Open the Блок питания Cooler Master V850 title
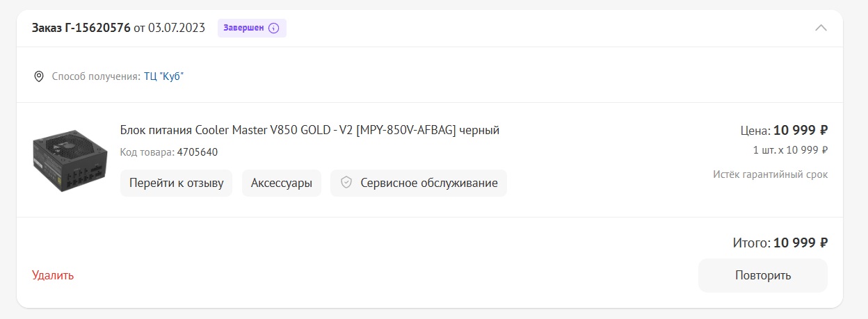This screenshot has width=868, height=319. click(310, 130)
